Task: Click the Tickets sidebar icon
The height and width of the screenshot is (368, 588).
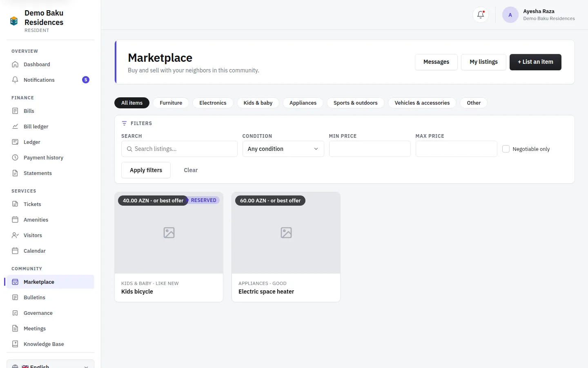Action: [x=15, y=204]
